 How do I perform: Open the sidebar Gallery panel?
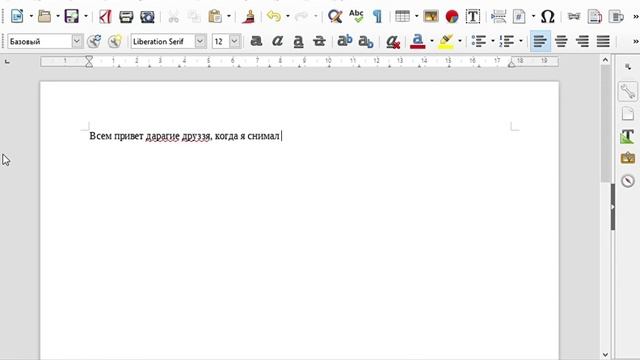pyautogui.click(x=628, y=158)
